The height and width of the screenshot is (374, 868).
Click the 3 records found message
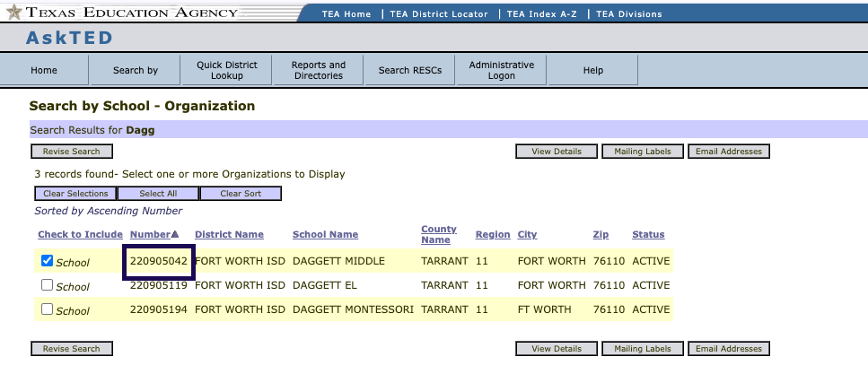coord(190,174)
